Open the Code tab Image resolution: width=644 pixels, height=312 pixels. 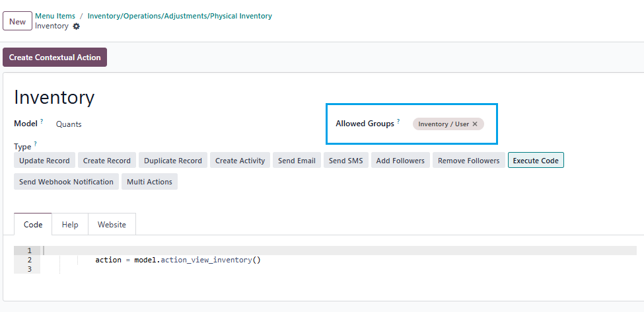(x=33, y=225)
